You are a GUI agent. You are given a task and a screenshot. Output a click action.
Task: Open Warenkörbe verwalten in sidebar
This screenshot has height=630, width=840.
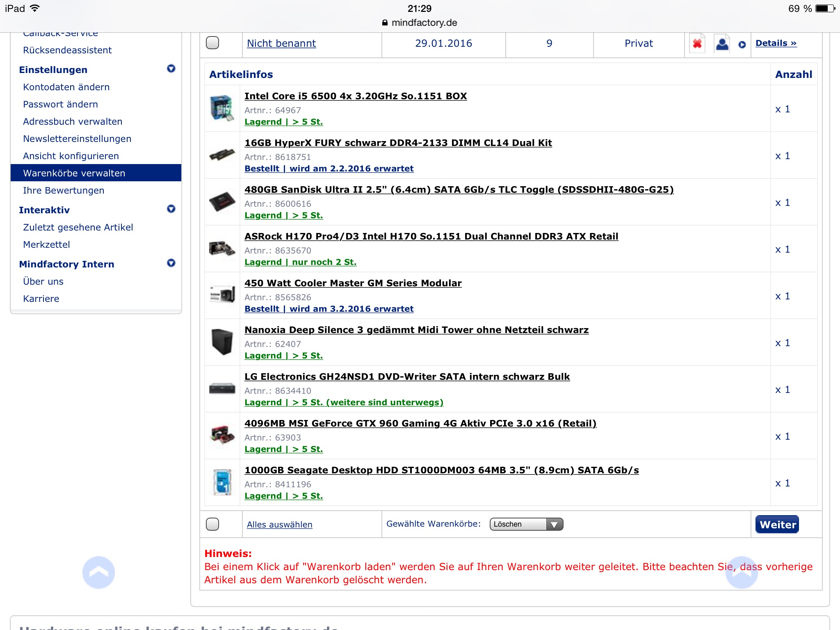74,173
